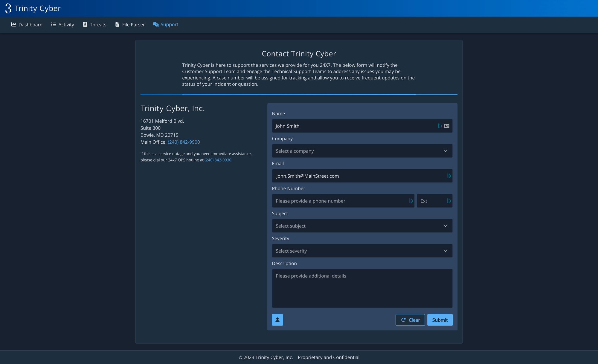Click the password manager icon in phone number field
This screenshot has height=364, width=598.
(x=411, y=201)
